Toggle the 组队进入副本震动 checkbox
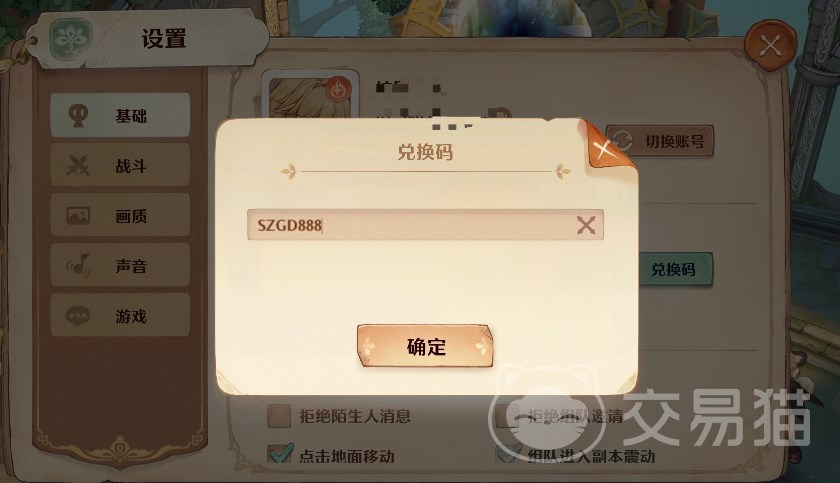Screen dimensions: 840x483 508,455
